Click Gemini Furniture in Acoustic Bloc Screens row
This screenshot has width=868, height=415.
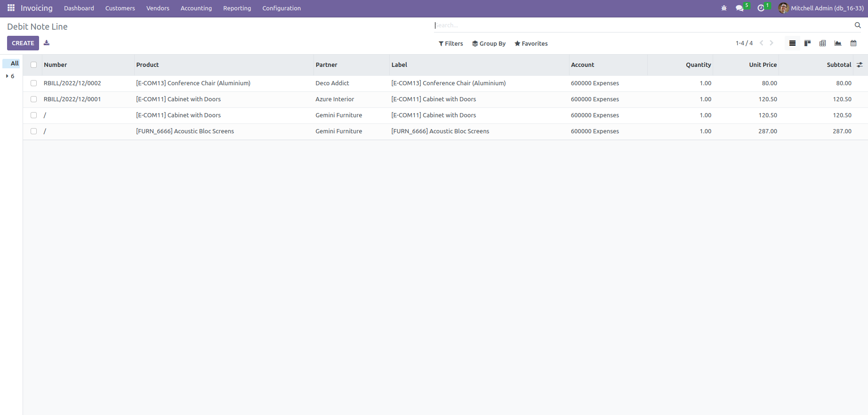point(339,131)
